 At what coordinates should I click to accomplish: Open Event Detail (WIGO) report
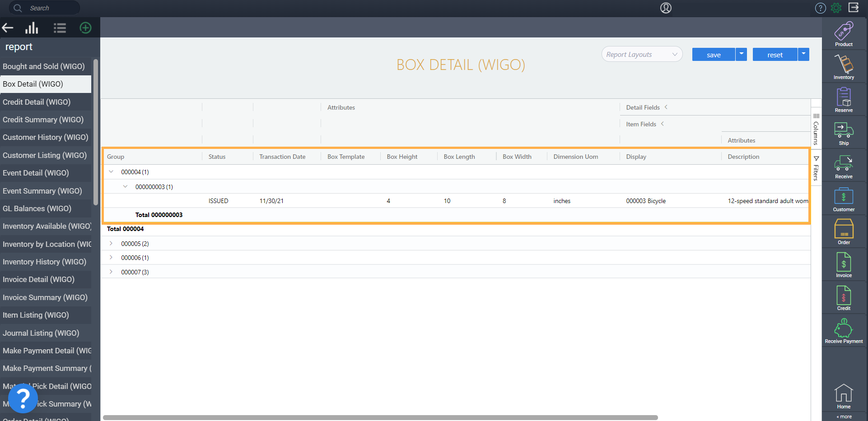(x=46, y=173)
